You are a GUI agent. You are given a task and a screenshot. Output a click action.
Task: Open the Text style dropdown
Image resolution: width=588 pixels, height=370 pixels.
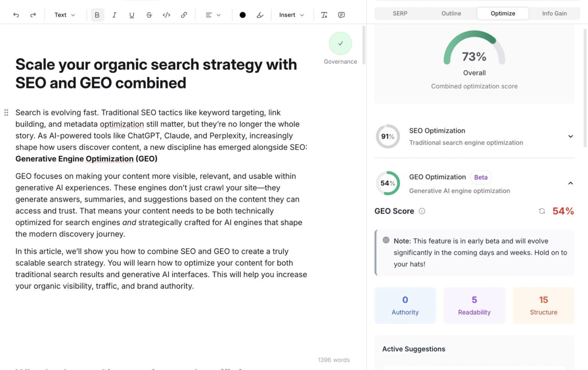[64, 15]
